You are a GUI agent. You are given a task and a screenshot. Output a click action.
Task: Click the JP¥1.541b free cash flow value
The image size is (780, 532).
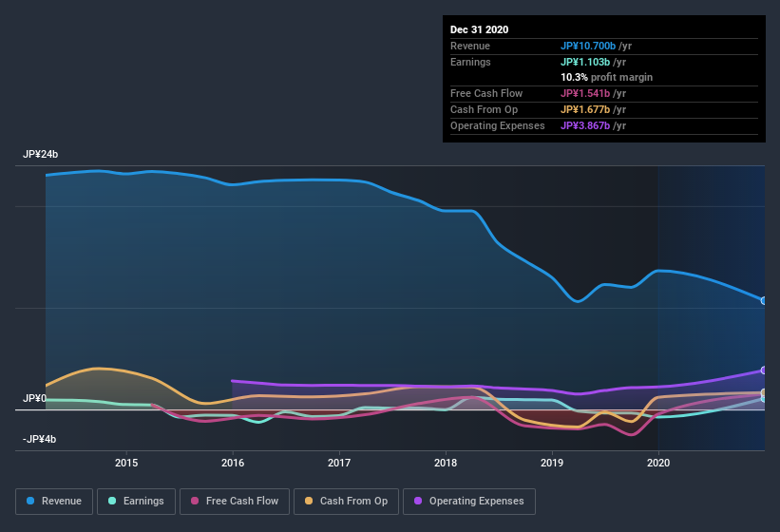(585, 93)
